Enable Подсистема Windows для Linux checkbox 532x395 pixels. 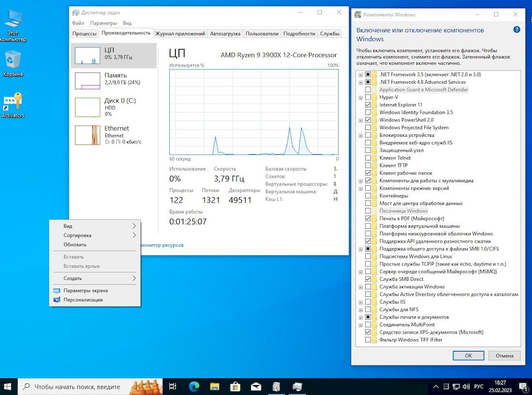click(368, 256)
